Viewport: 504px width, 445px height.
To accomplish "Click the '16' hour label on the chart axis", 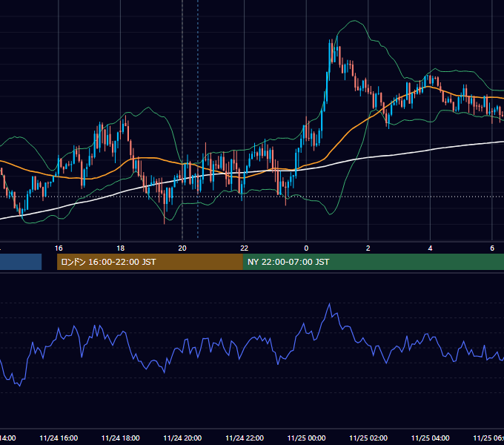I will point(59,248).
